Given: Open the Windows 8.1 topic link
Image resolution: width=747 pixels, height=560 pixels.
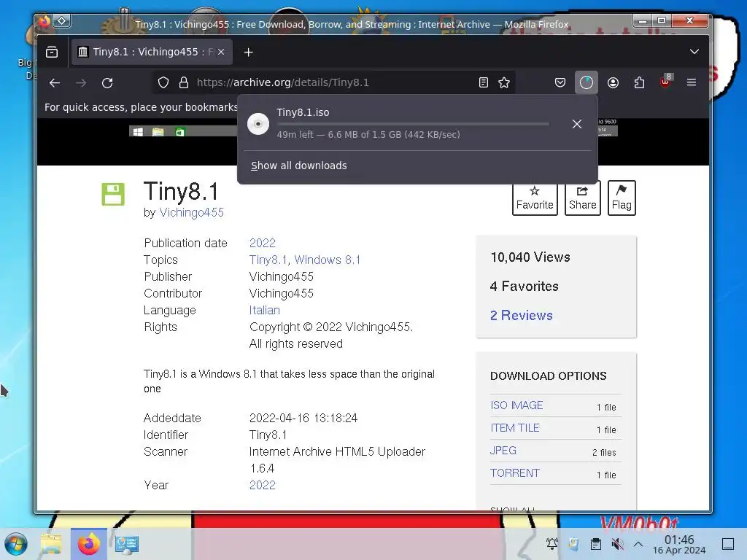Looking at the screenshot, I should coord(328,260).
